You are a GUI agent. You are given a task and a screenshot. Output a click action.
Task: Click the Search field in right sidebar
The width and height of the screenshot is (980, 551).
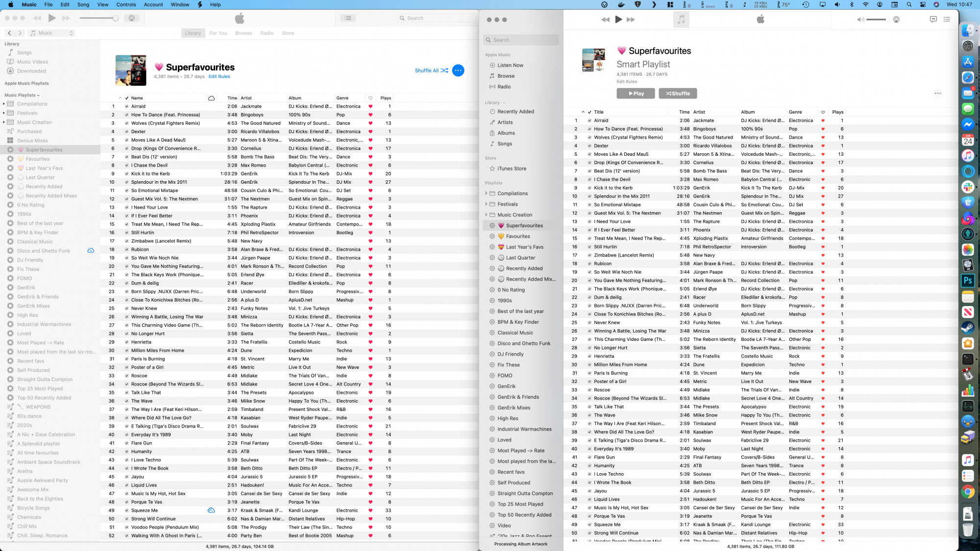(521, 40)
